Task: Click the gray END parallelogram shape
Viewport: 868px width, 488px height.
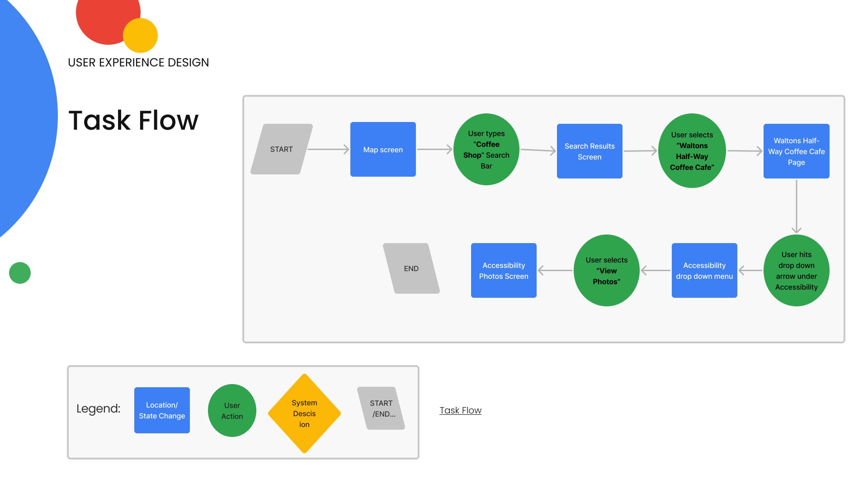Action: coord(411,268)
